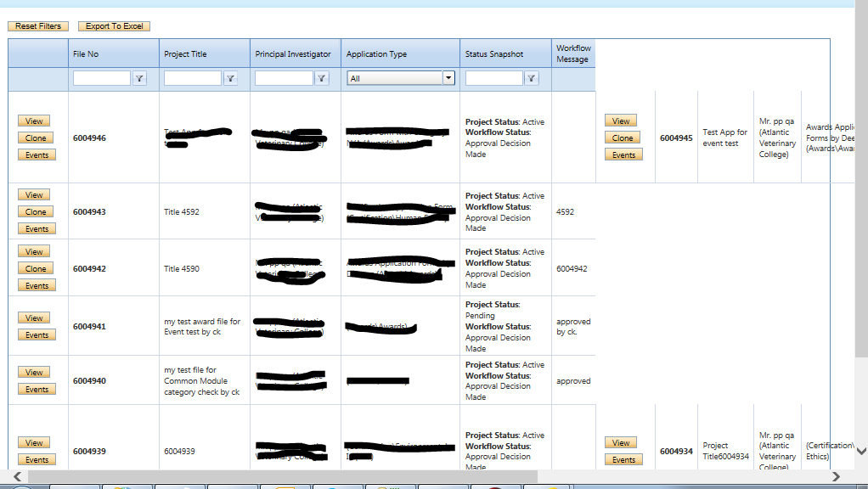This screenshot has height=489, width=868.
Task: Sort by File No column header
Action: [x=86, y=53]
